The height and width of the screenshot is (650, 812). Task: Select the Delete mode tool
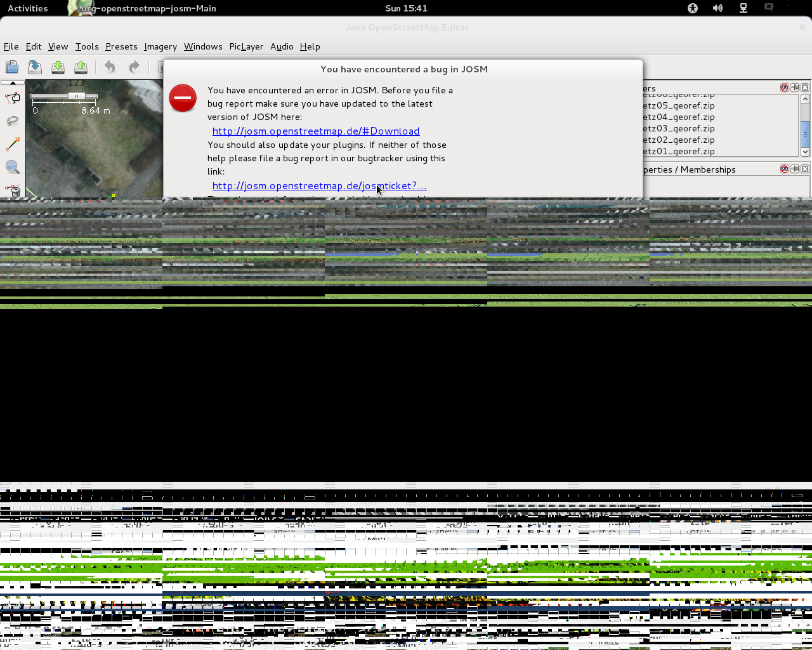pos(13,190)
